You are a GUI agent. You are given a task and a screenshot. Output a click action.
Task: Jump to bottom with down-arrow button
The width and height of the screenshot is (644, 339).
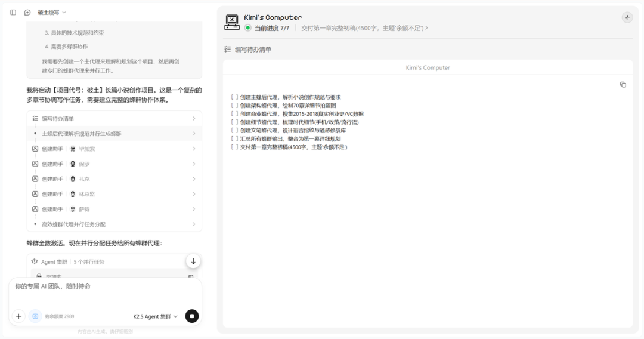pyautogui.click(x=193, y=261)
